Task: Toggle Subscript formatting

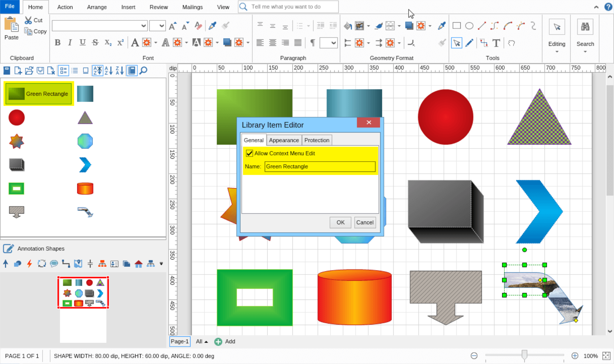Action: point(108,43)
